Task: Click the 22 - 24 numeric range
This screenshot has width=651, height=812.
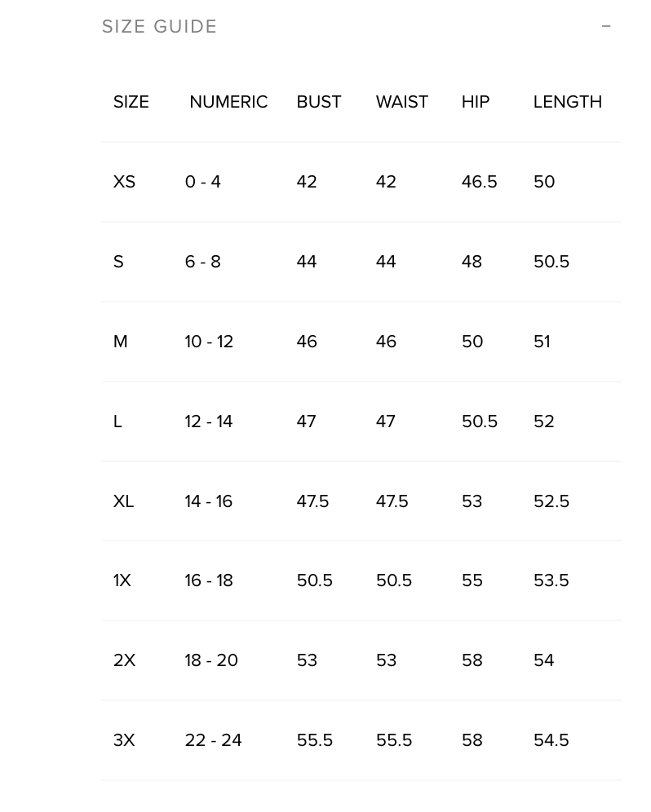Action: pyautogui.click(x=214, y=740)
